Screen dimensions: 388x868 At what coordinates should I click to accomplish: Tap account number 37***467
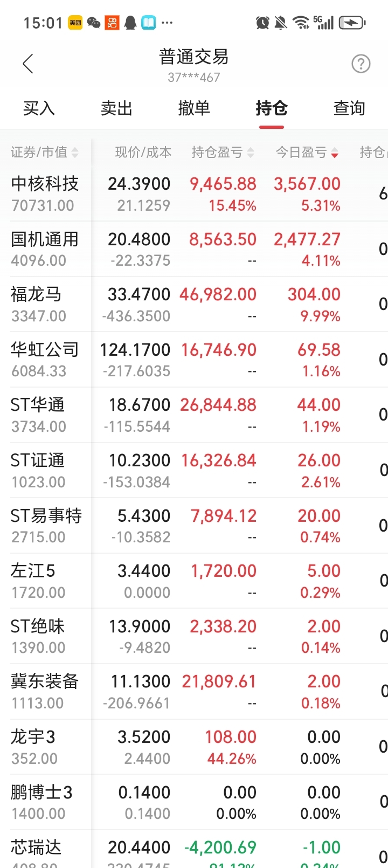point(194,78)
